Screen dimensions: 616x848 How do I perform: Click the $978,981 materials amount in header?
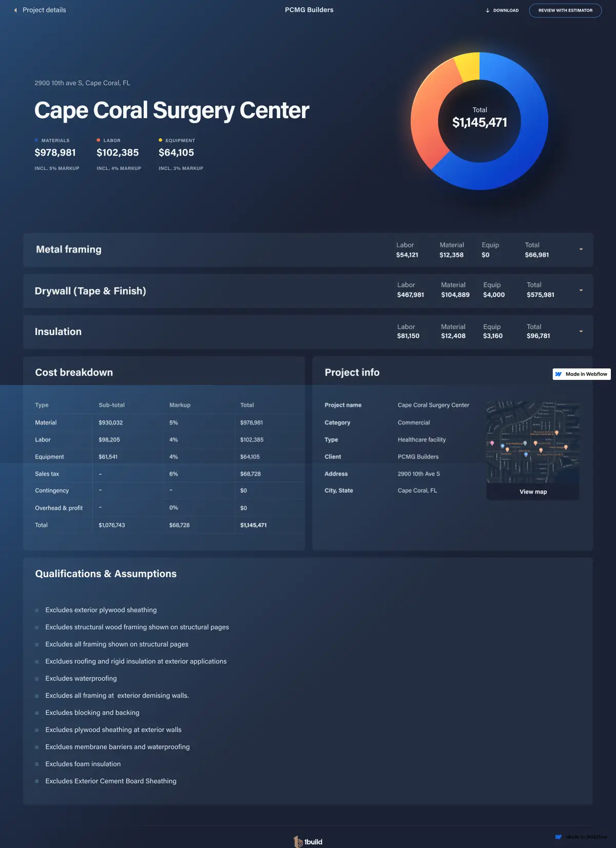[x=55, y=152]
